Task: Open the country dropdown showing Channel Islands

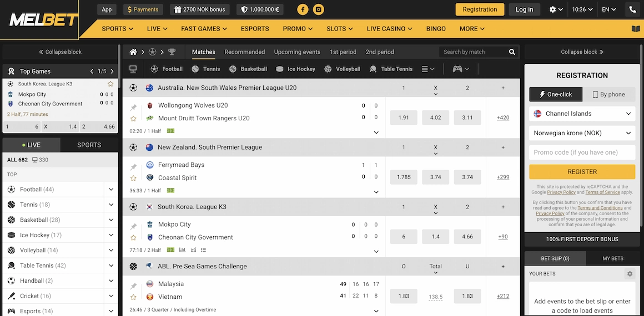Action: click(x=582, y=114)
